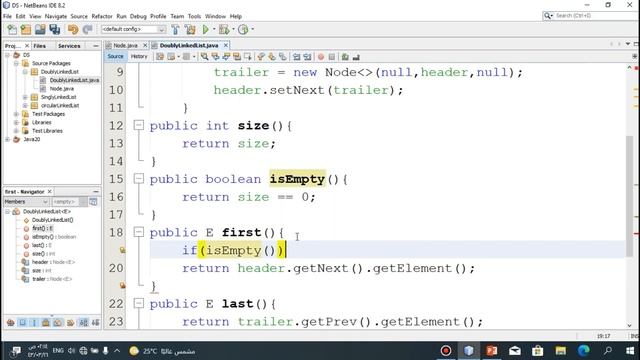Expand the Java20 project node
The width and height of the screenshot is (640, 360).
(7, 139)
